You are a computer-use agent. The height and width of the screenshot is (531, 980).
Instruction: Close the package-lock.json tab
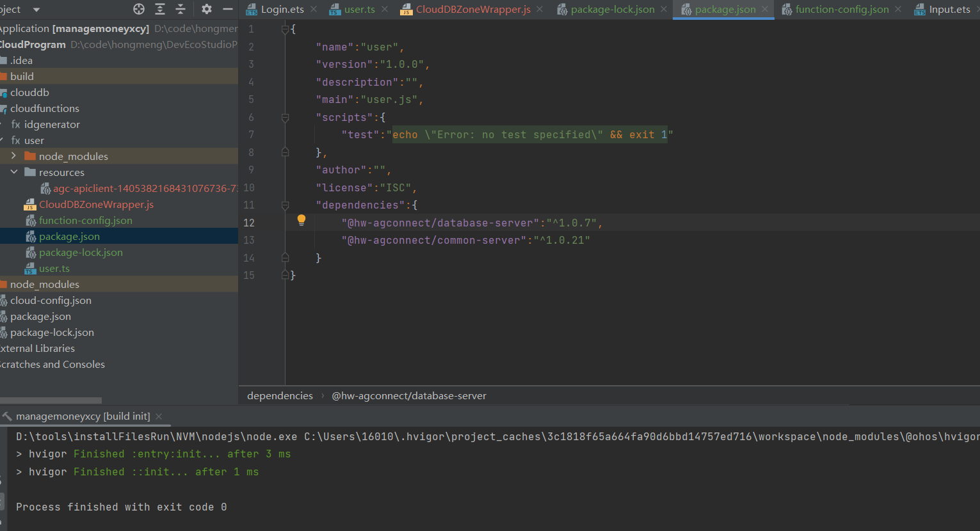[x=664, y=10]
